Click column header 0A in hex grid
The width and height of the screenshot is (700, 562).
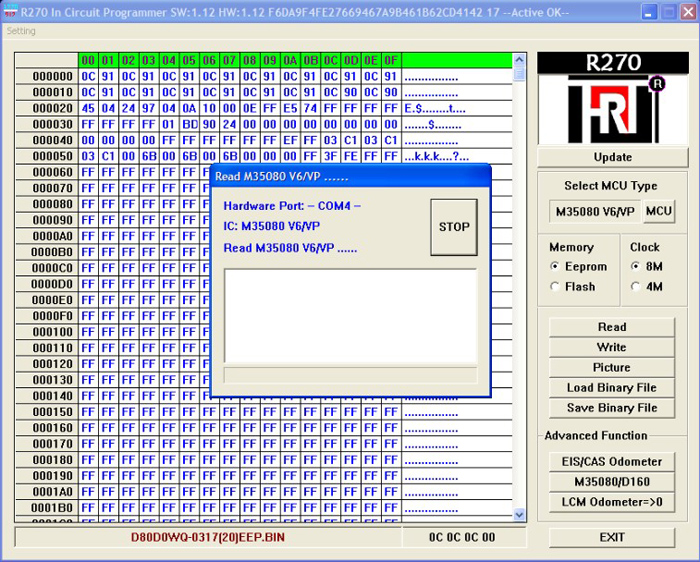coord(290,60)
